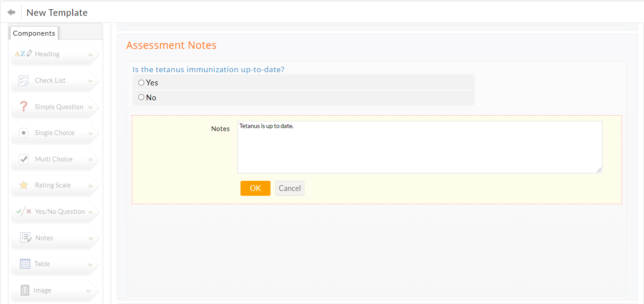Screen dimensions: 644x304
Task: Choose the No radio option
Action: coord(141,97)
